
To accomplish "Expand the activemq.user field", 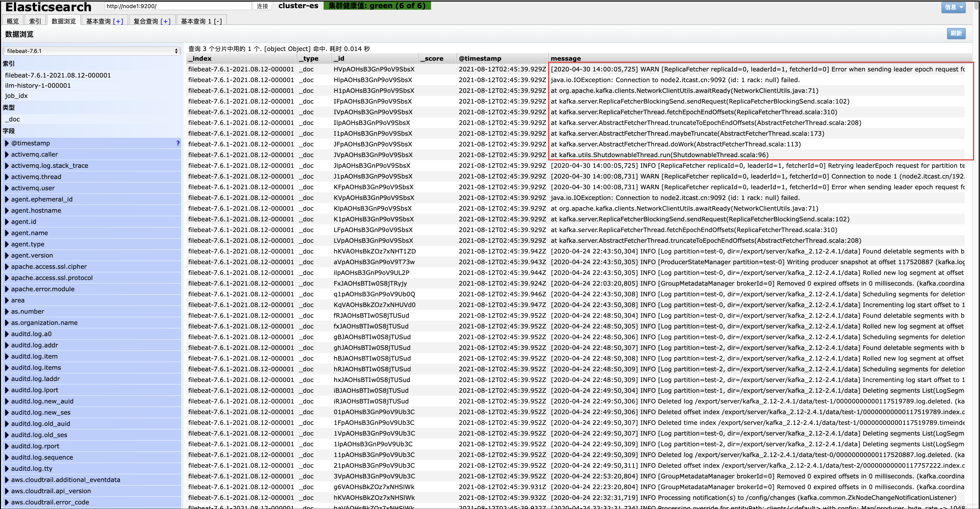I will pos(92,188).
